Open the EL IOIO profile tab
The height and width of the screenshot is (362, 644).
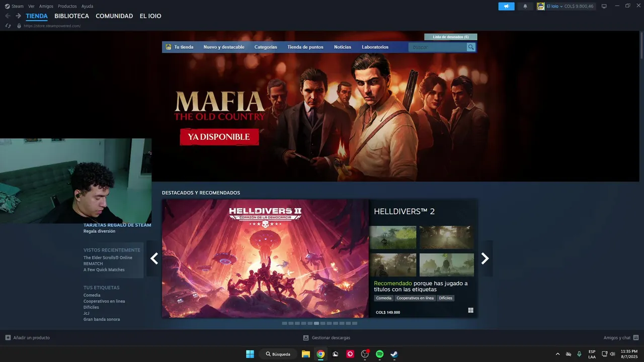pyautogui.click(x=150, y=16)
